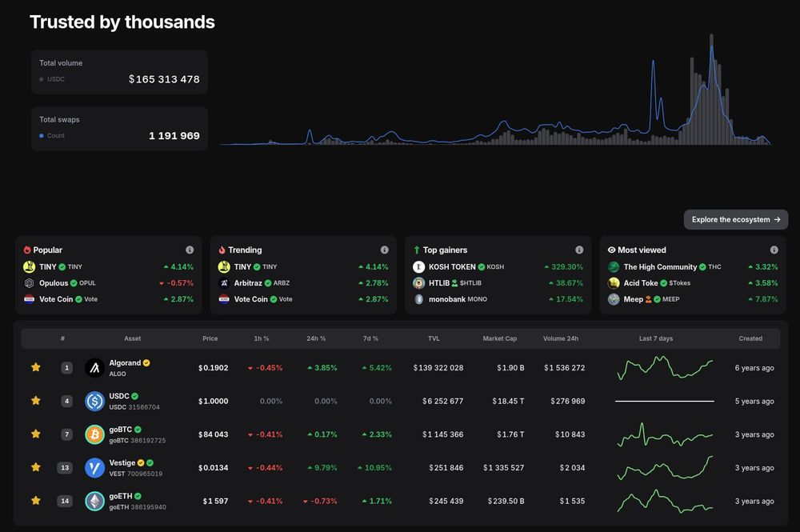Open Meep MEEP in Most viewed
Image resolution: width=800 pixels, height=532 pixels.
pyautogui.click(x=693, y=299)
